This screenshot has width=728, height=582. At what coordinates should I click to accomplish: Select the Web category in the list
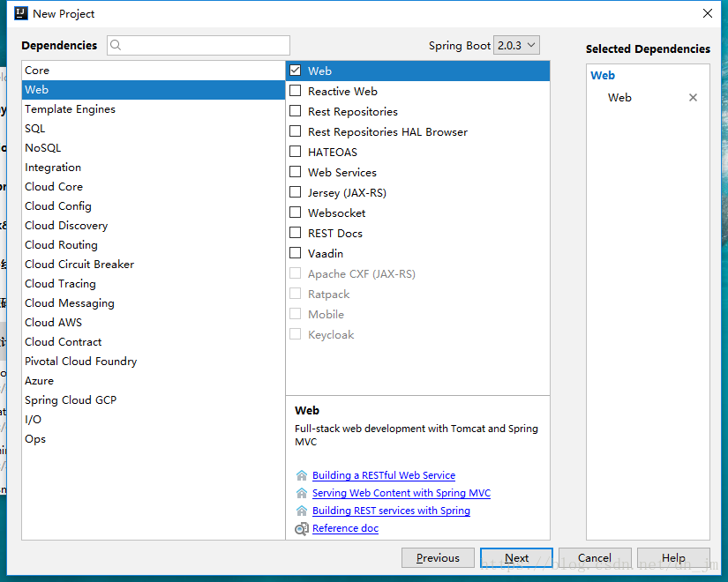154,90
